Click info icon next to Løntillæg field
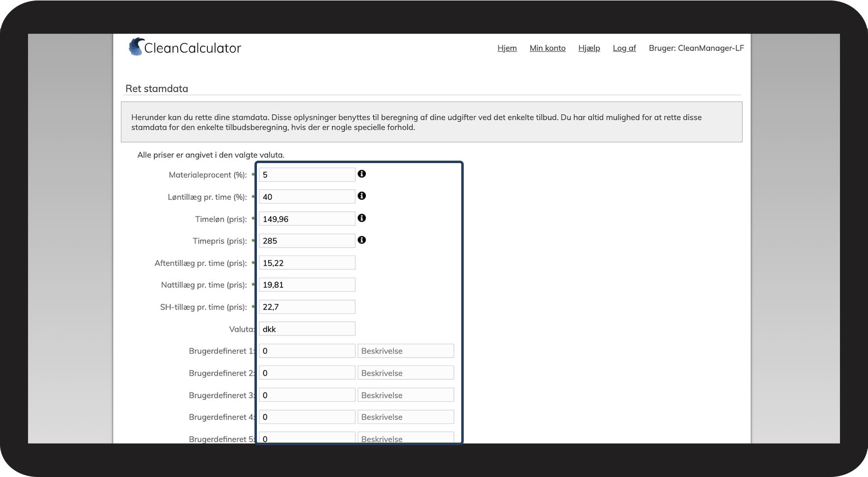Viewport: 868px width, 477px height. click(x=362, y=196)
